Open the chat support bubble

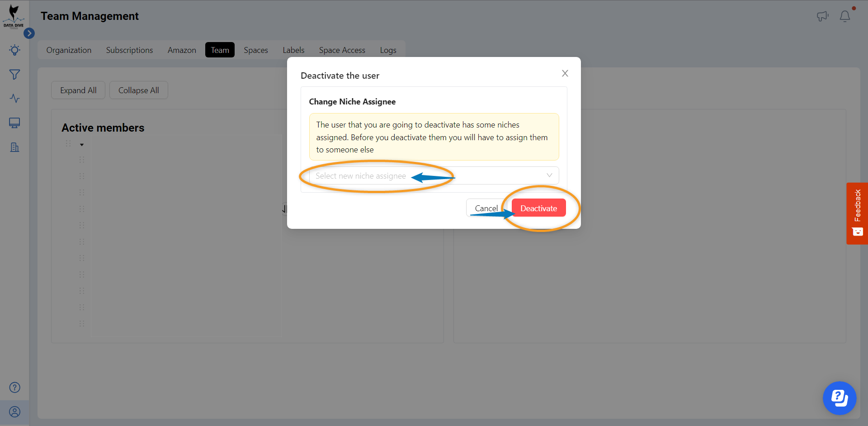click(840, 398)
